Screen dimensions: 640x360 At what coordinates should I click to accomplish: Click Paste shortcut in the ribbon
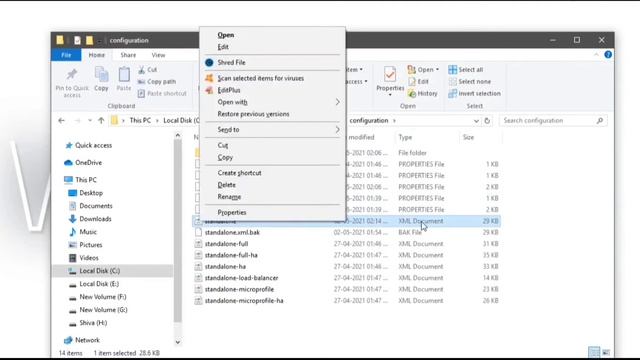click(x=162, y=93)
